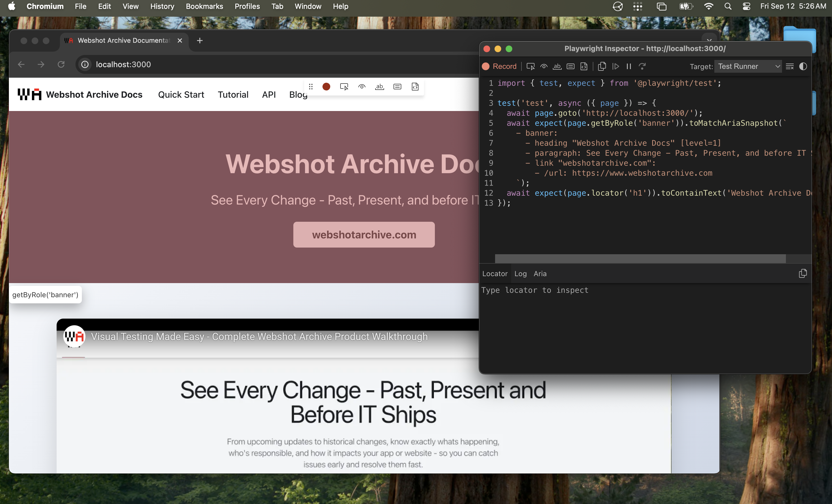The width and height of the screenshot is (832, 504).
Task: Click the Resume play icon in Inspector
Action: (616, 67)
